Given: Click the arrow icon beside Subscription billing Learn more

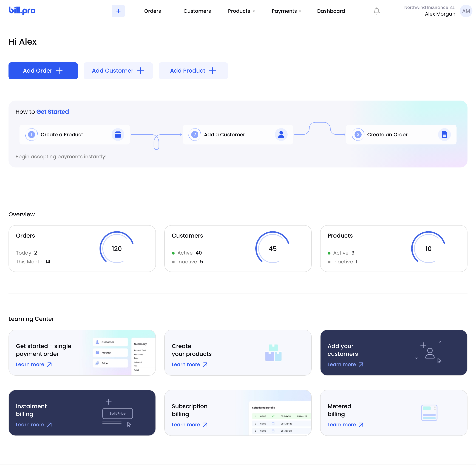Looking at the screenshot, I should point(205,425).
